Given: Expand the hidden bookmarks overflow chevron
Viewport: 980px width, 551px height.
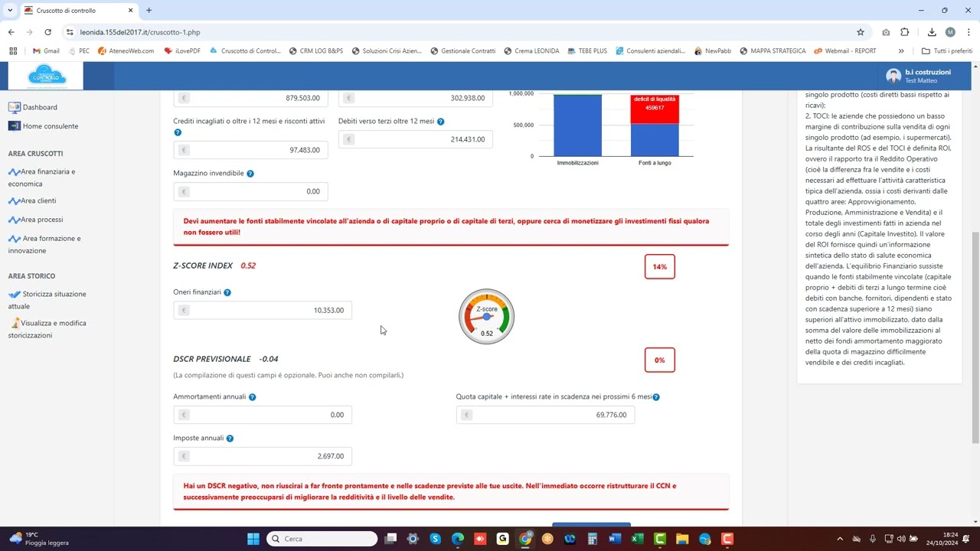Looking at the screenshot, I should 901,51.
